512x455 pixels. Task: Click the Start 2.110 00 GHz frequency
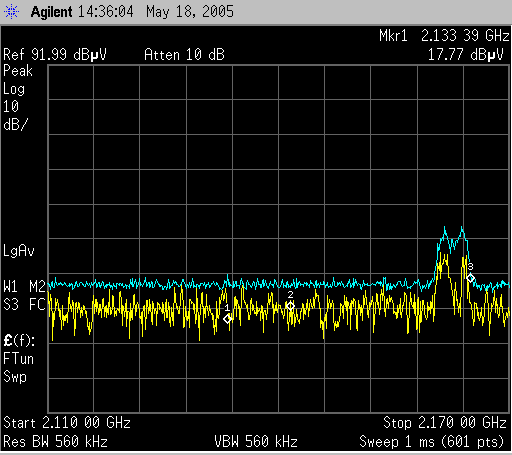(67, 423)
